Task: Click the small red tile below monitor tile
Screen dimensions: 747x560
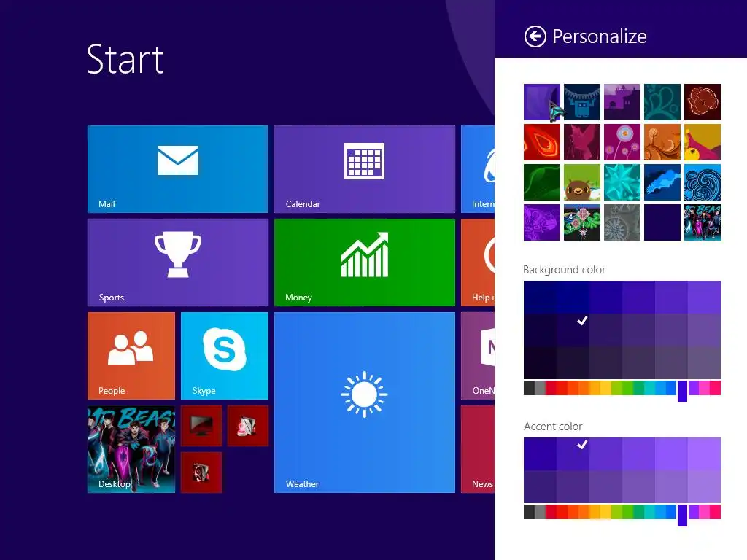Action: pos(201,472)
